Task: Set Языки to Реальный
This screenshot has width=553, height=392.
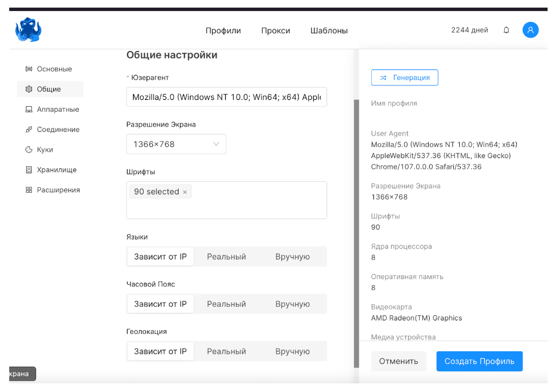Action: coord(226,257)
